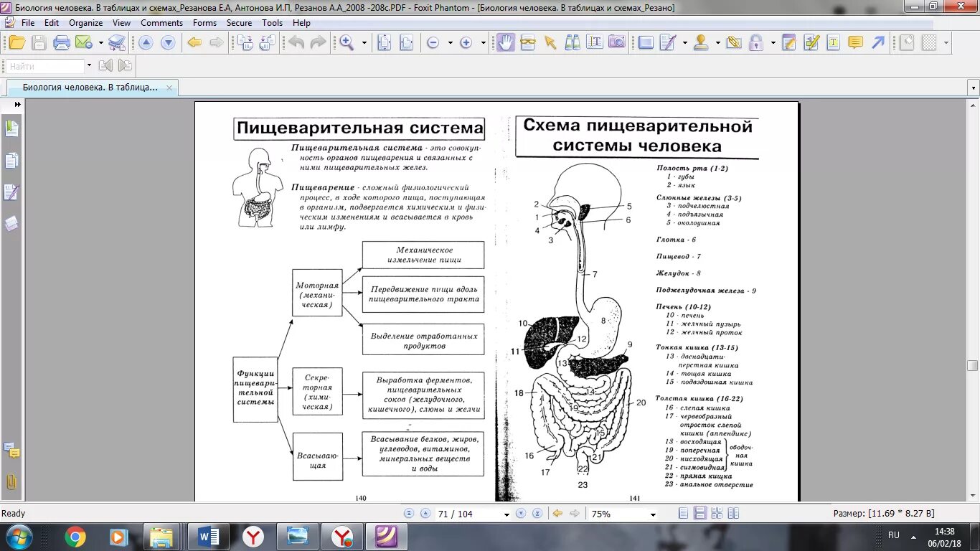The height and width of the screenshot is (551, 980).
Task: Close the Биология человека document tab
Action: [169, 88]
